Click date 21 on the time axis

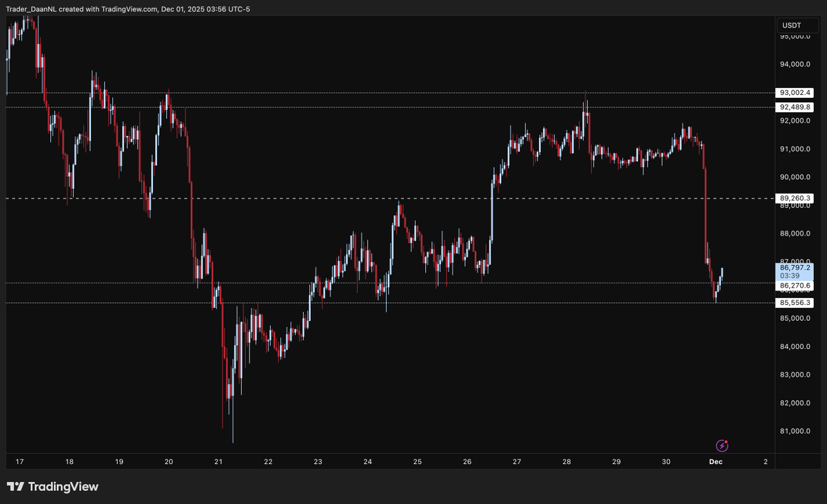[x=218, y=462]
